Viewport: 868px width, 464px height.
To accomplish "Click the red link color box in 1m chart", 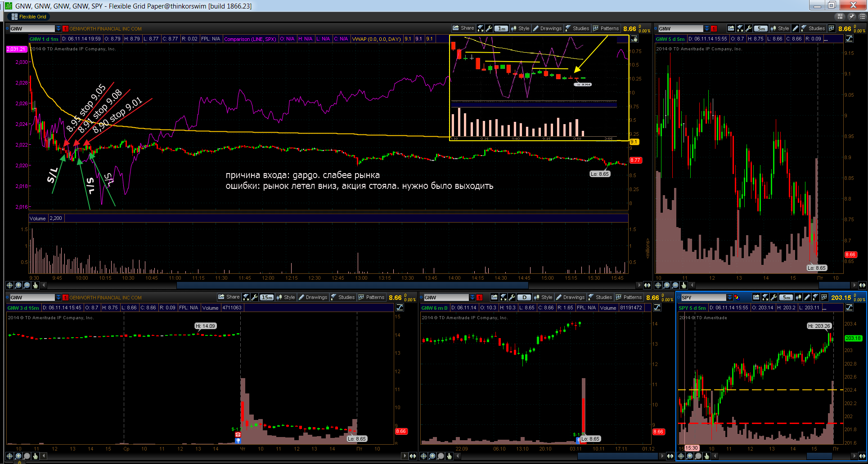I will point(65,28).
